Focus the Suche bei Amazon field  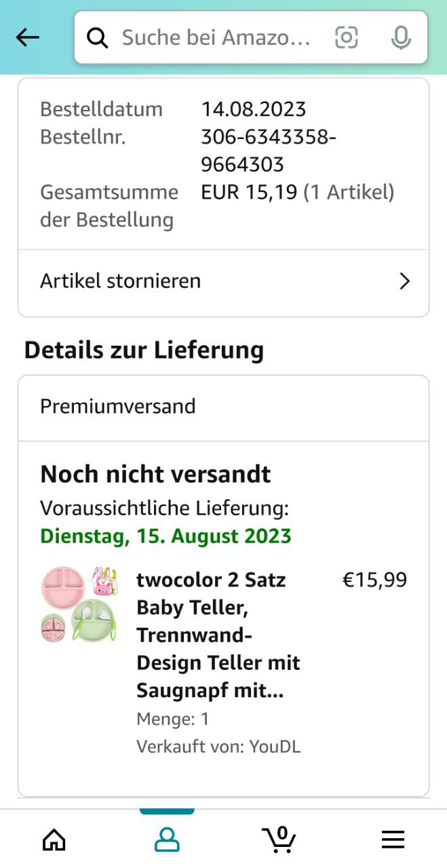tap(216, 38)
